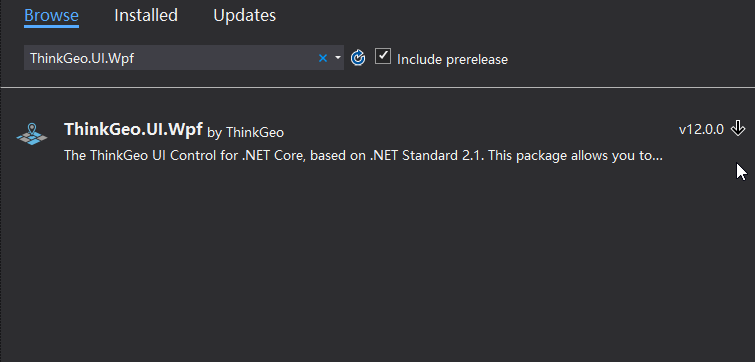Viewport: 755px width, 362px height.
Task: Open the Updates tab
Action: 245,15
